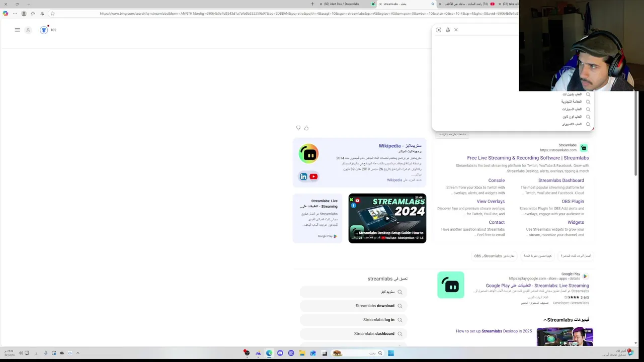Image resolution: width=644 pixels, height=362 pixels.
Task: Open Windows Start button on the taskbar
Action: (x=391, y=353)
